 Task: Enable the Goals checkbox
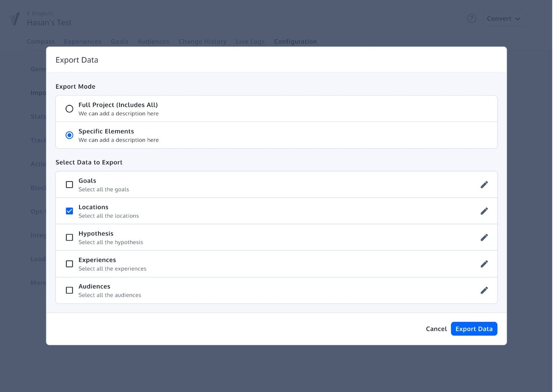pos(70,185)
